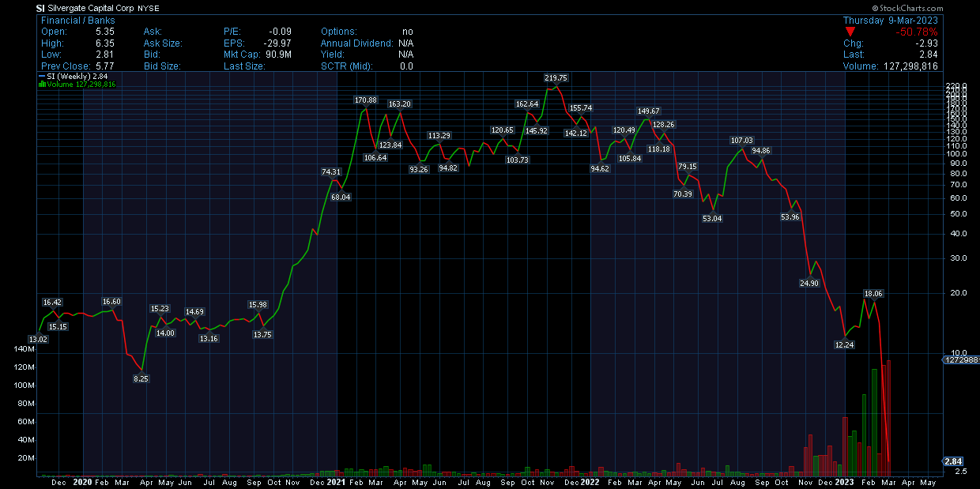Click the 53.04 price label

[712, 218]
